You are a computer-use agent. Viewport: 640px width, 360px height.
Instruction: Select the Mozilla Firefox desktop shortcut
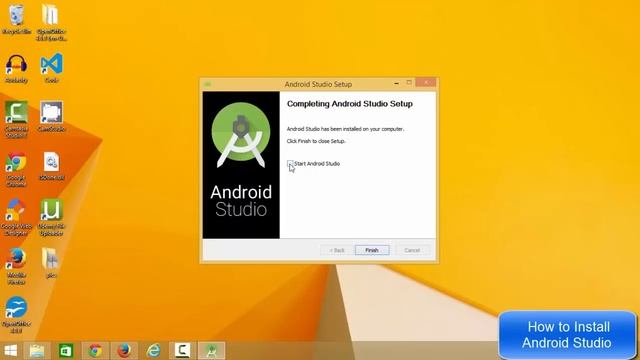click(x=16, y=266)
